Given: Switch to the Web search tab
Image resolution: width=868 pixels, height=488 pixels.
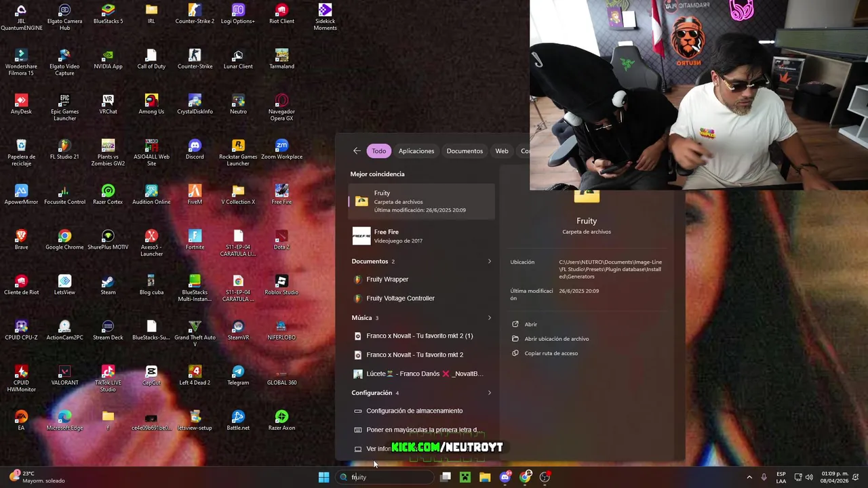Looking at the screenshot, I should coord(502,150).
